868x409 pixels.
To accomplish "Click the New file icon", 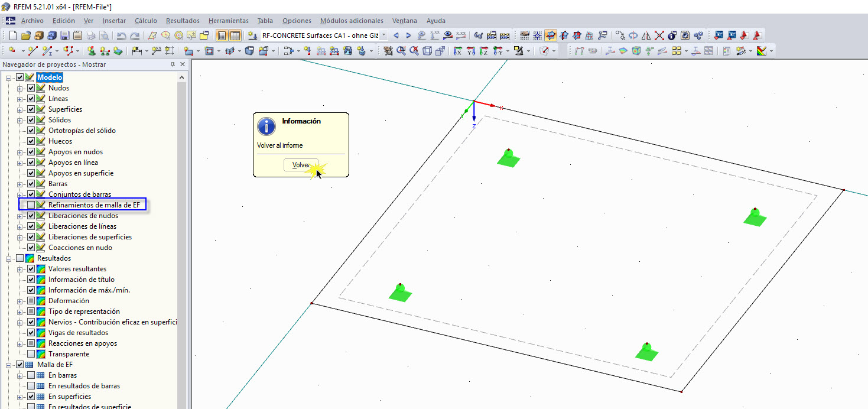I will click(x=12, y=35).
